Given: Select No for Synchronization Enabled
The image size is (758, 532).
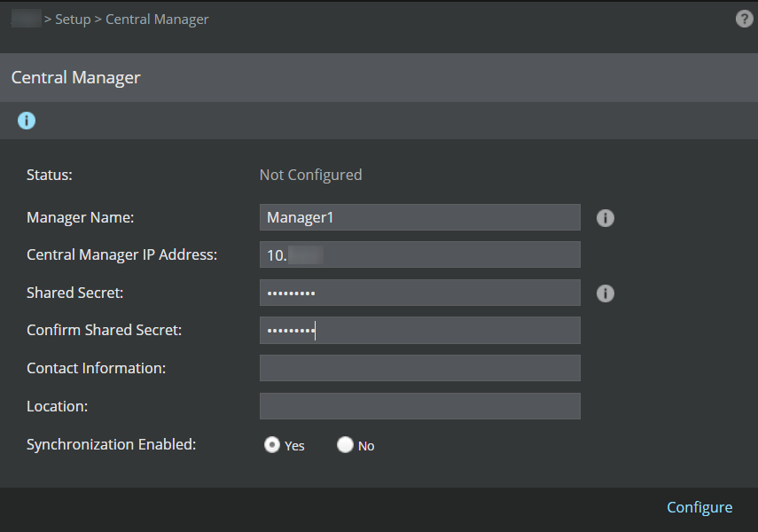Looking at the screenshot, I should 345,444.
